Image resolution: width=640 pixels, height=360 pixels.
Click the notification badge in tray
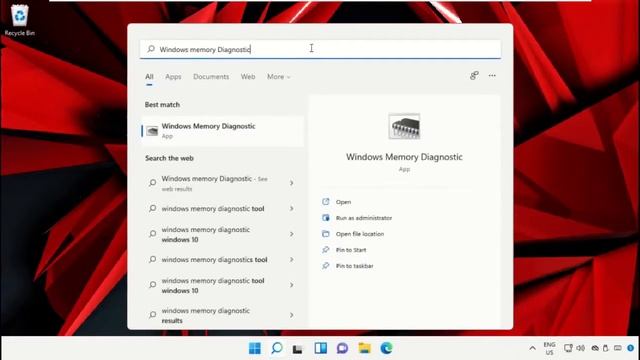[631, 348]
